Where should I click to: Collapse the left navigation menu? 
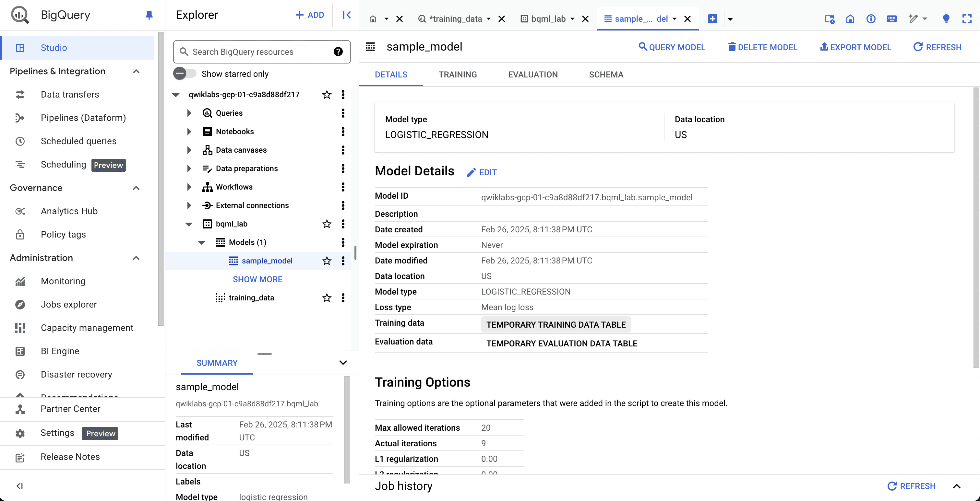coord(19,486)
